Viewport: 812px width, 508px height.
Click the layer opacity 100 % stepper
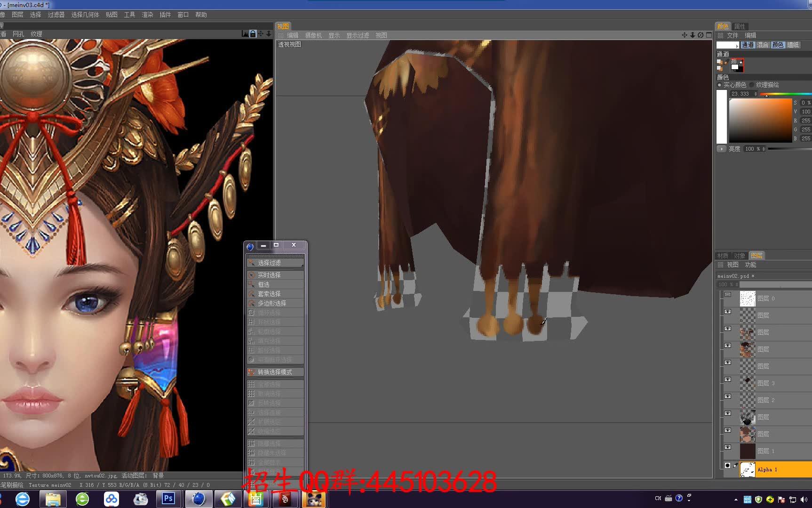coord(736,284)
